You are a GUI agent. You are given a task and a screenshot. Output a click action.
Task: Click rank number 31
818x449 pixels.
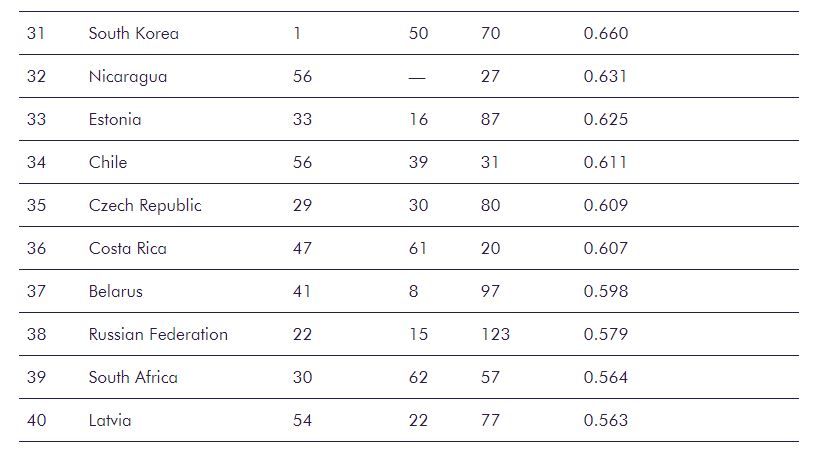pos(36,33)
